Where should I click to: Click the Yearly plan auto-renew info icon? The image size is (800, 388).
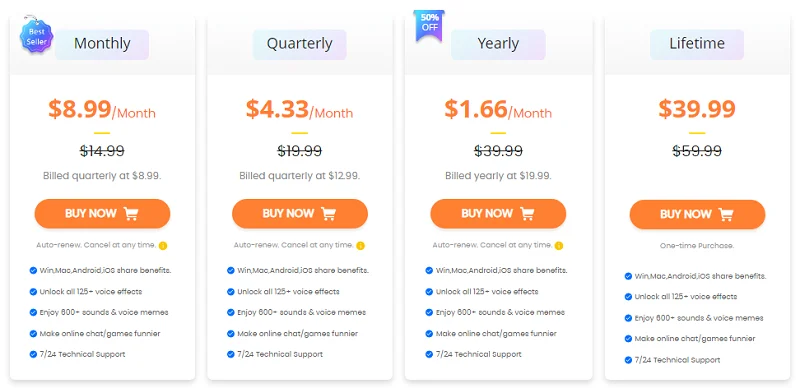click(x=559, y=246)
